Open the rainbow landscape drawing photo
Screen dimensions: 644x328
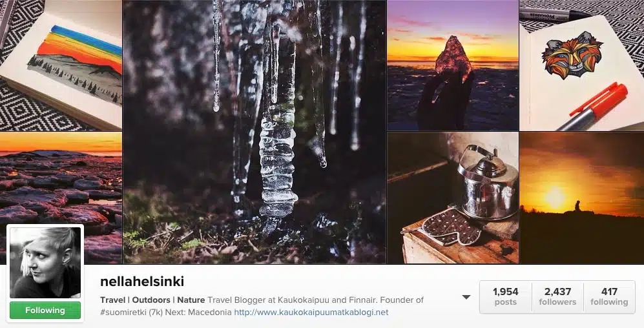click(61, 65)
